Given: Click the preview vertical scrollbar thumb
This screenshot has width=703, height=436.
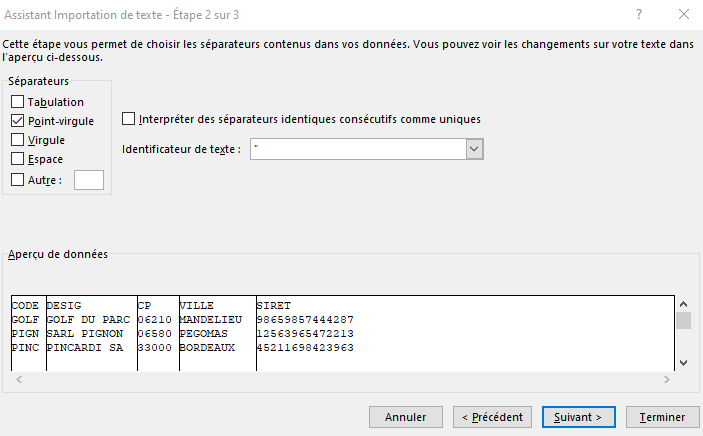Looking at the screenshot, I should [683, 321].
